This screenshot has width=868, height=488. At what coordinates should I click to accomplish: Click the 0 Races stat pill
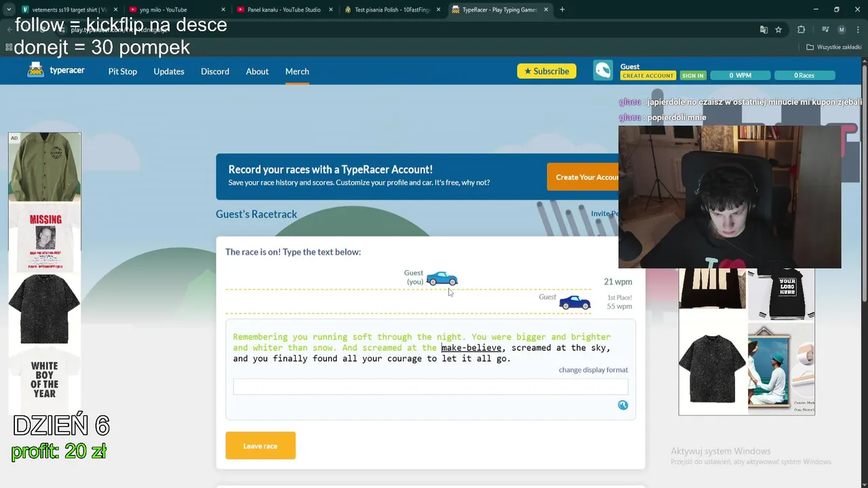(805, 75)
